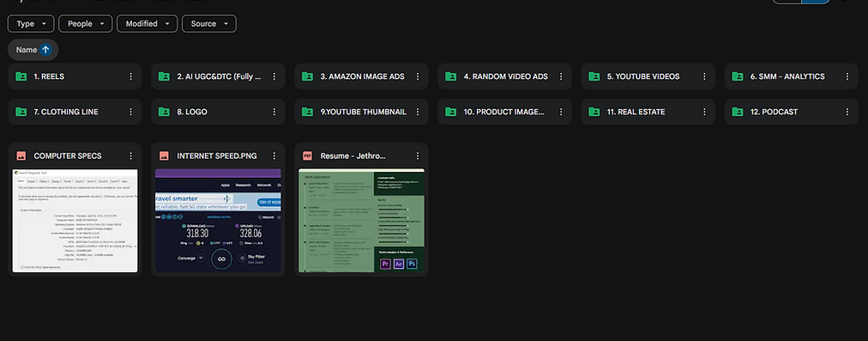This screenshot has width=868, height=341.
Task: Click the 3. AMAZON IMAGE ADS folder icon
Action: click(x=307, y=76)
